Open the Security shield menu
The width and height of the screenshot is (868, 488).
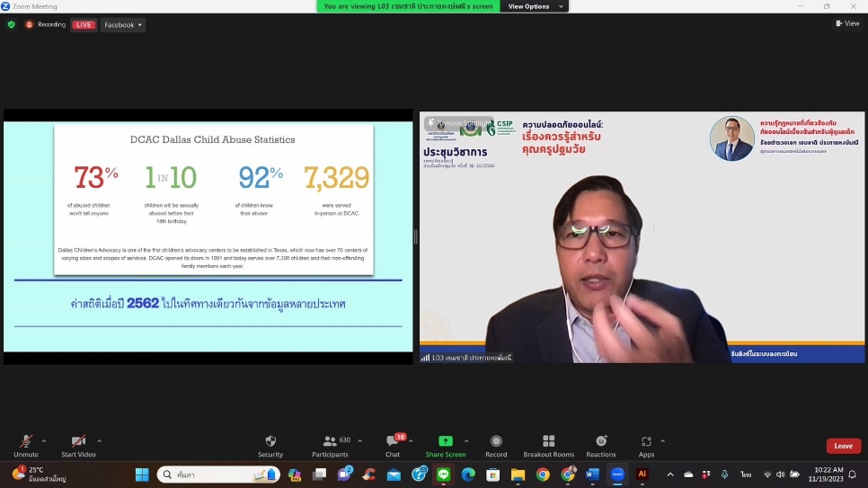pyautogui.click(x=270, y=446)
